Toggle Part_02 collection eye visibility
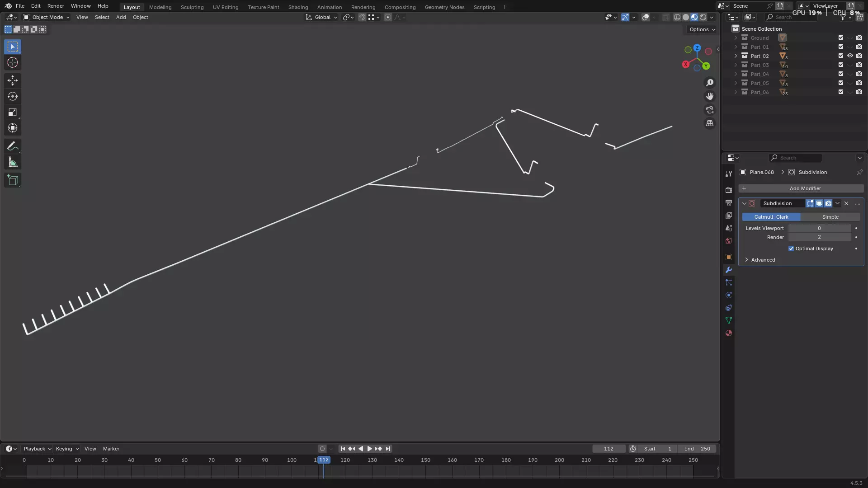The width and height of the screenshot is (868, 488). click(x=850, y=56)
